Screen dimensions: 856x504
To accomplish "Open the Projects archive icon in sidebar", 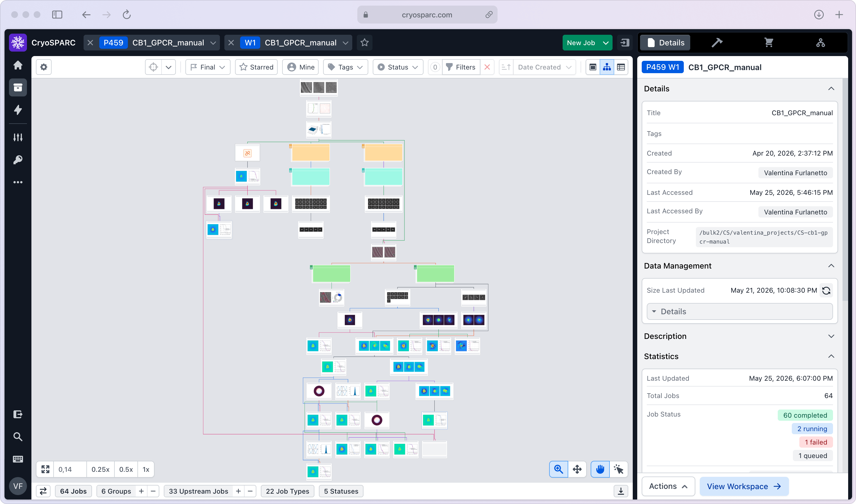I will pyautogui.click(x=18, y=87).
